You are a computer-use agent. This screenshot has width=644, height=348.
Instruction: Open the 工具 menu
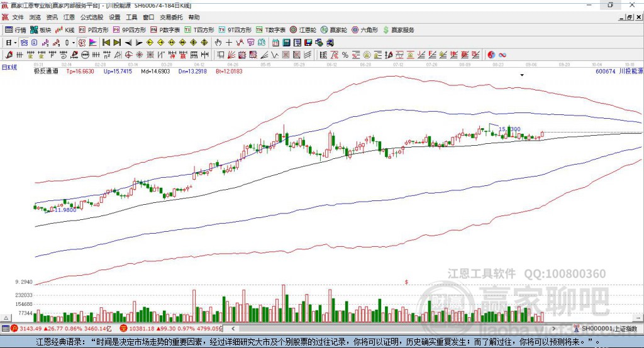point(131,17)
